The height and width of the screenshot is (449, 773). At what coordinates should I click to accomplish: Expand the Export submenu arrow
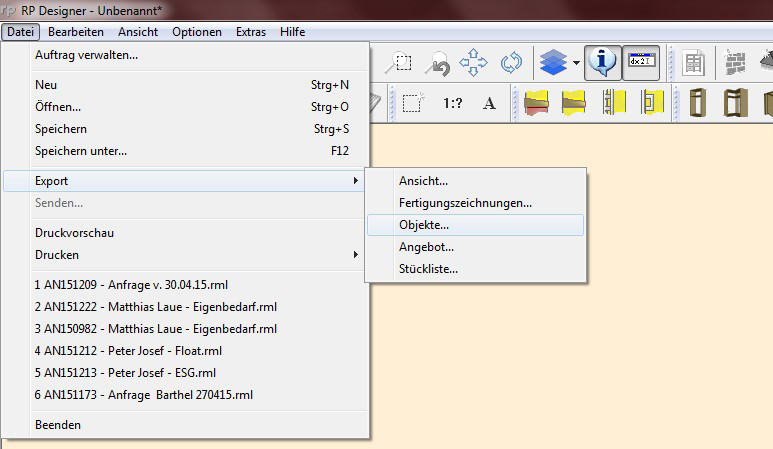coord(355,181)
